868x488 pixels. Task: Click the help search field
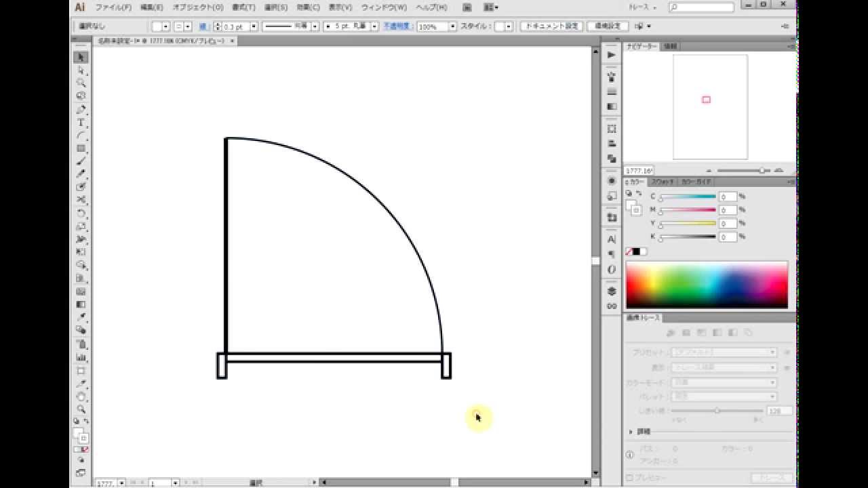(x=701, y=7)
